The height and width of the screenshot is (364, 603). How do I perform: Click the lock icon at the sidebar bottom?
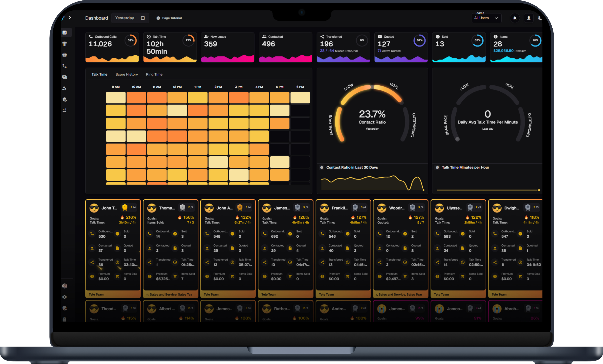click(x=64, y=319)
